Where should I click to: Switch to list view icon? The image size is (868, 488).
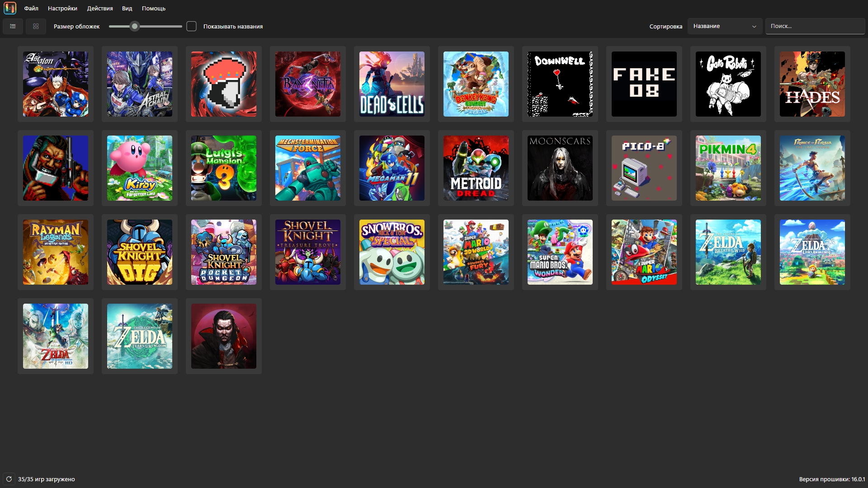13,26
